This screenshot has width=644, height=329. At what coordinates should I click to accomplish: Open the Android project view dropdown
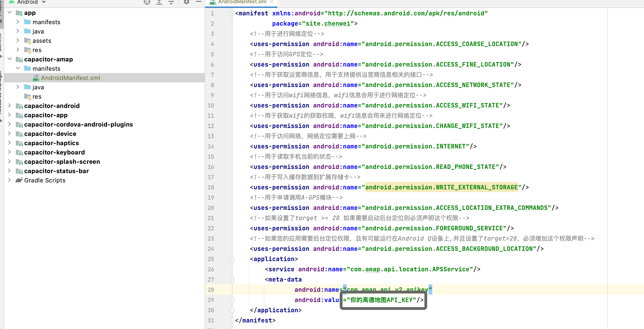[x=44, y=2]
